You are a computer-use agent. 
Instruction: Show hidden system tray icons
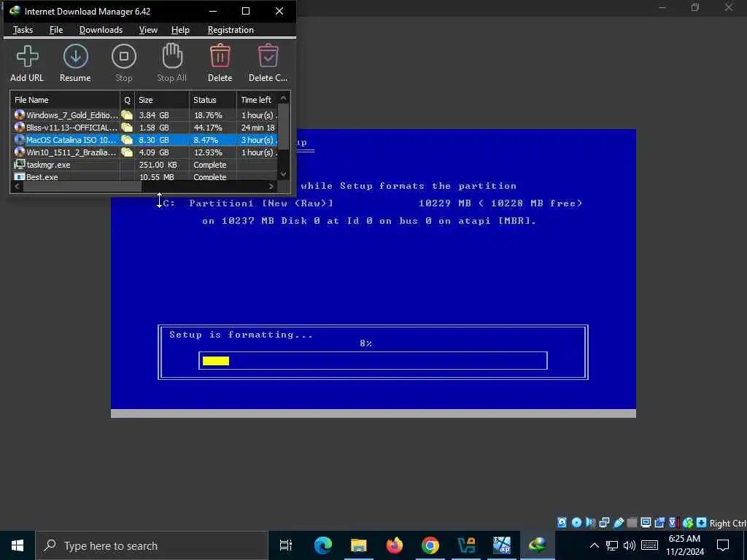pos(594,545)
